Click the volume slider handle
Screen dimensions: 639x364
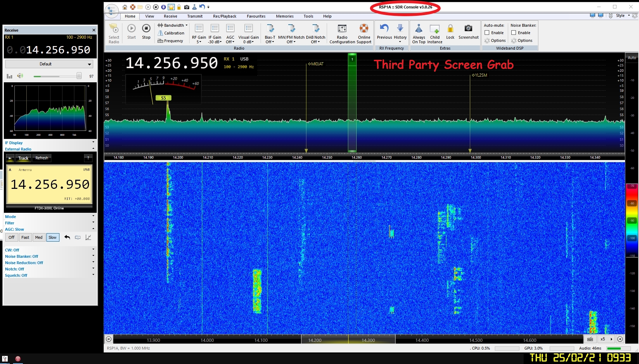pyautogui.click(x=79, y=76)
